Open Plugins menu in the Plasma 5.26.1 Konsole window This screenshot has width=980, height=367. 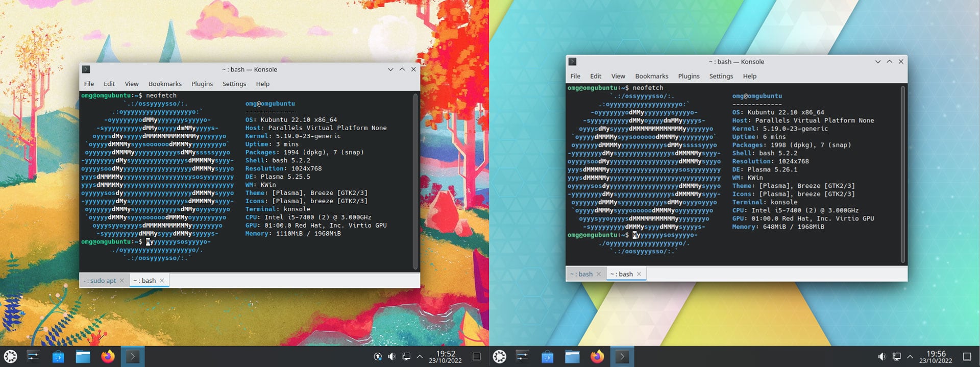(689, 76)
